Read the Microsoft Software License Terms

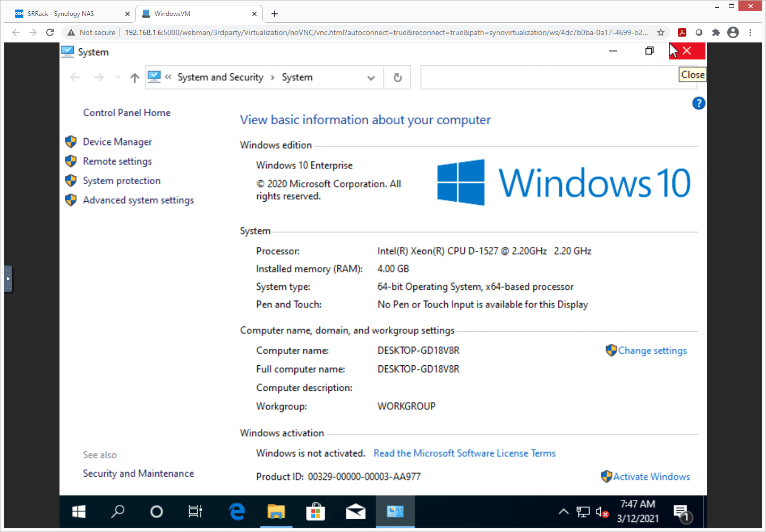pos(465,453)
